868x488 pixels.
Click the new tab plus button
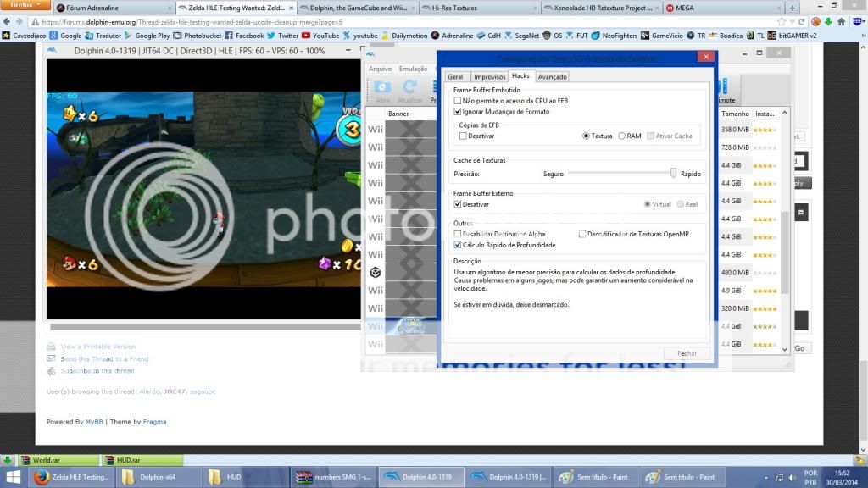[793, 8]
